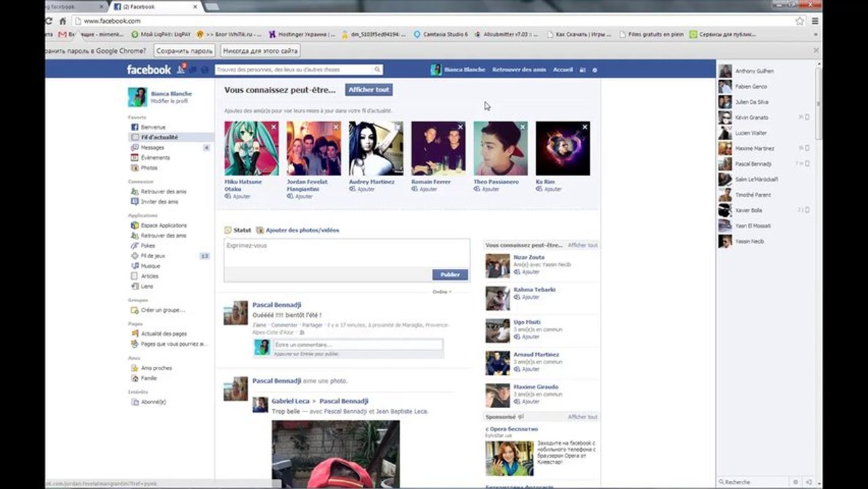Open Gabriel Leca's profile link

click(x=290, y=401)
